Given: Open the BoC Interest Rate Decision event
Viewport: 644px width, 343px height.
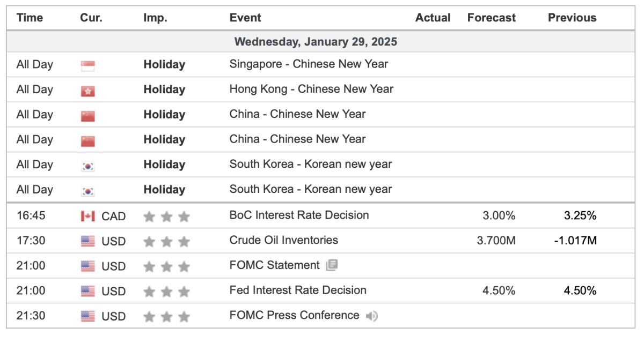Looking at the screenshot, I should (299, 215).
